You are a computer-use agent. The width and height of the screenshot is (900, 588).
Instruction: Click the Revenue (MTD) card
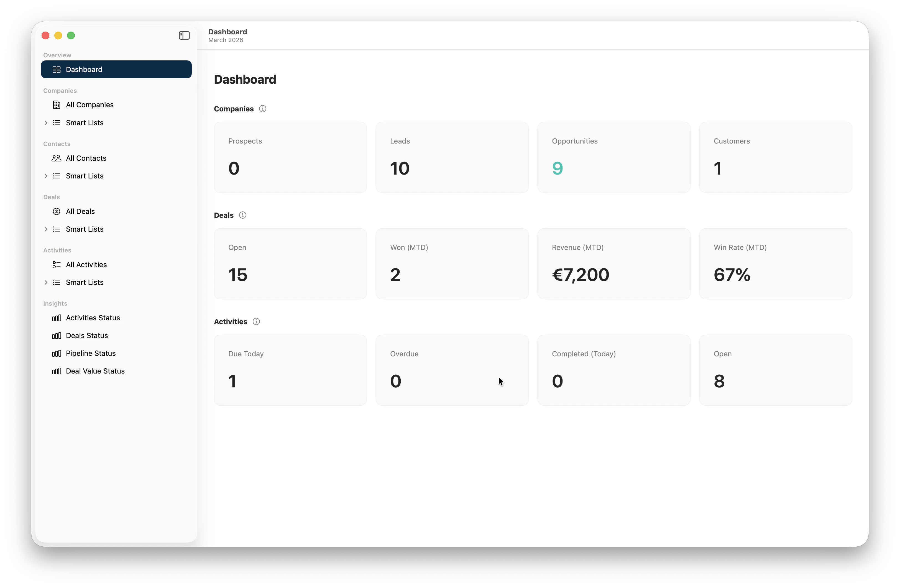click(x=613, y=264)
